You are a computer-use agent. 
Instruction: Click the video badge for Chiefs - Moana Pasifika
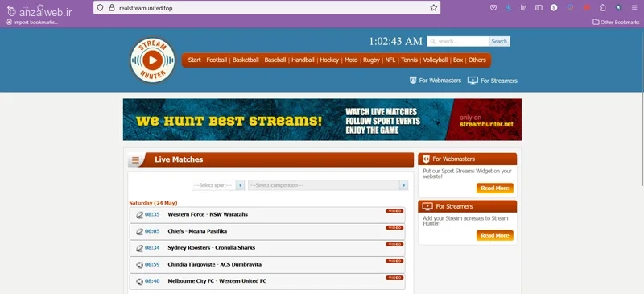(x=394, y=227)
